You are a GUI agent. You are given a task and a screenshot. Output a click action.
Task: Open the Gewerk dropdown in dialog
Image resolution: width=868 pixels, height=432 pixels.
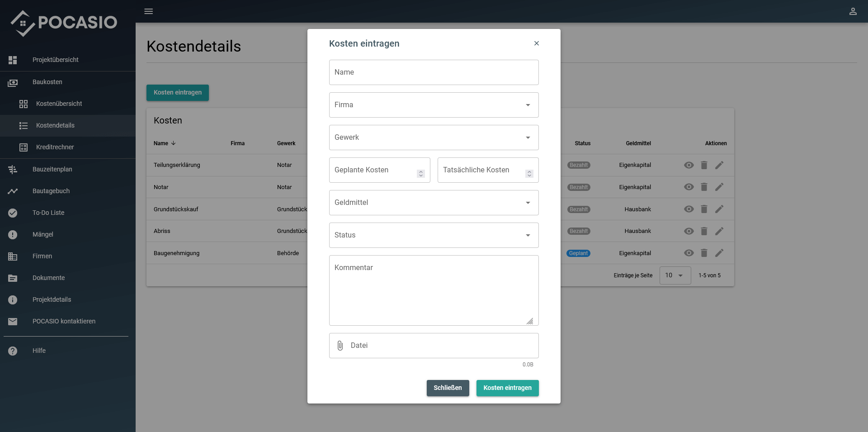(x=434, y=138)
